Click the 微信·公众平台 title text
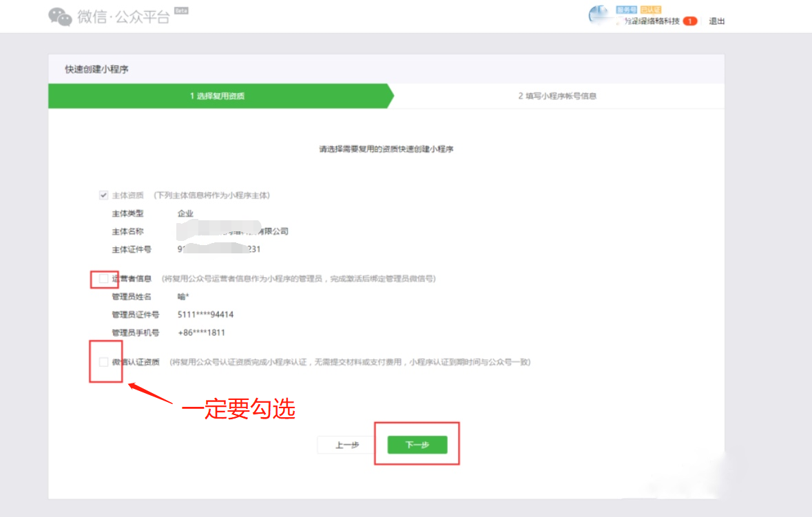 (x=124, y=17)
